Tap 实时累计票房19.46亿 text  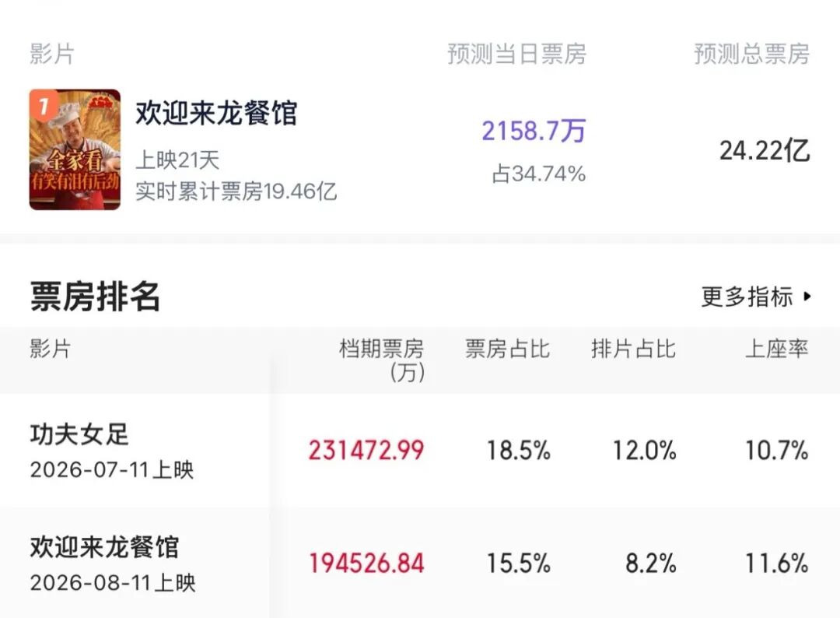coord(236,191)
